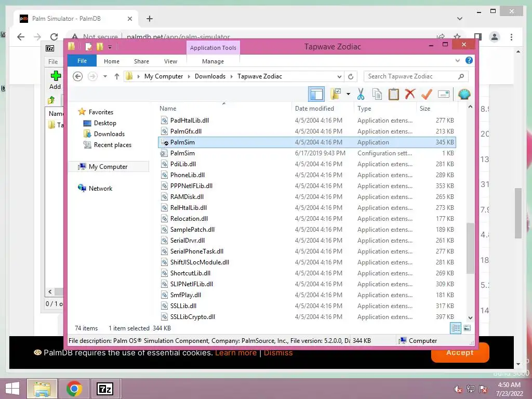Screen dimensions: 532x399
Task: Expand the address bar history dropdown
Action: point(339,76)
